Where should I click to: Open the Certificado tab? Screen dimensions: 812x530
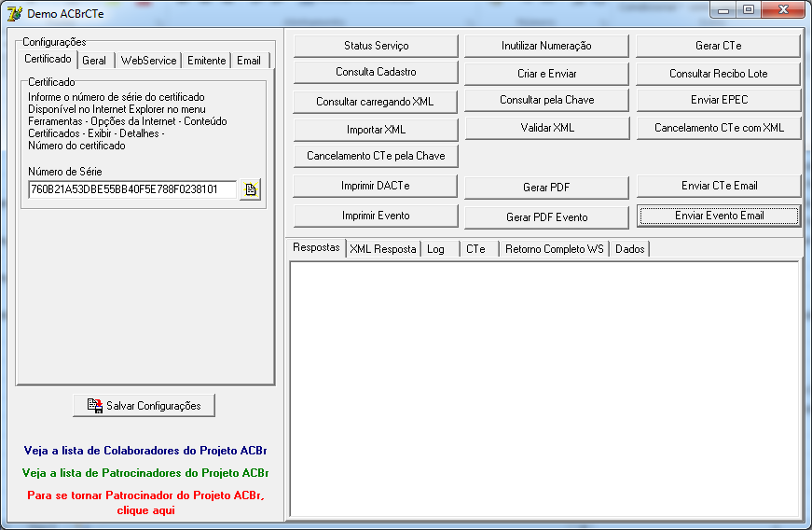(x=48, y=59)
